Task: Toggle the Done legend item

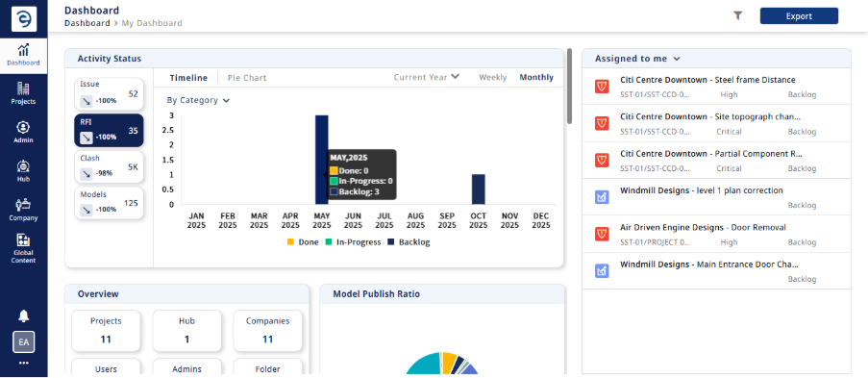Action: coord(303,242)
